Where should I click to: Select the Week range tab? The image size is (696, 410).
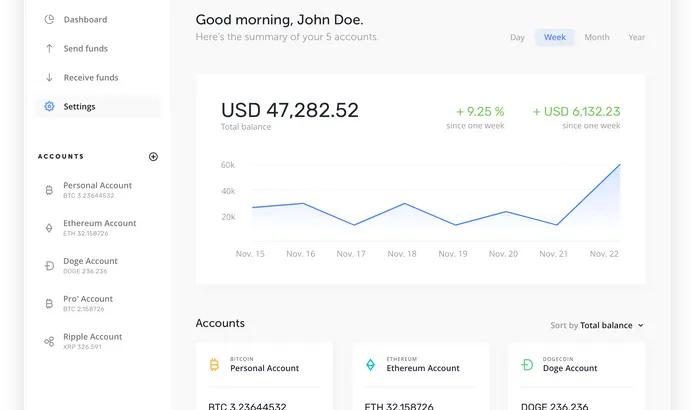555,37
